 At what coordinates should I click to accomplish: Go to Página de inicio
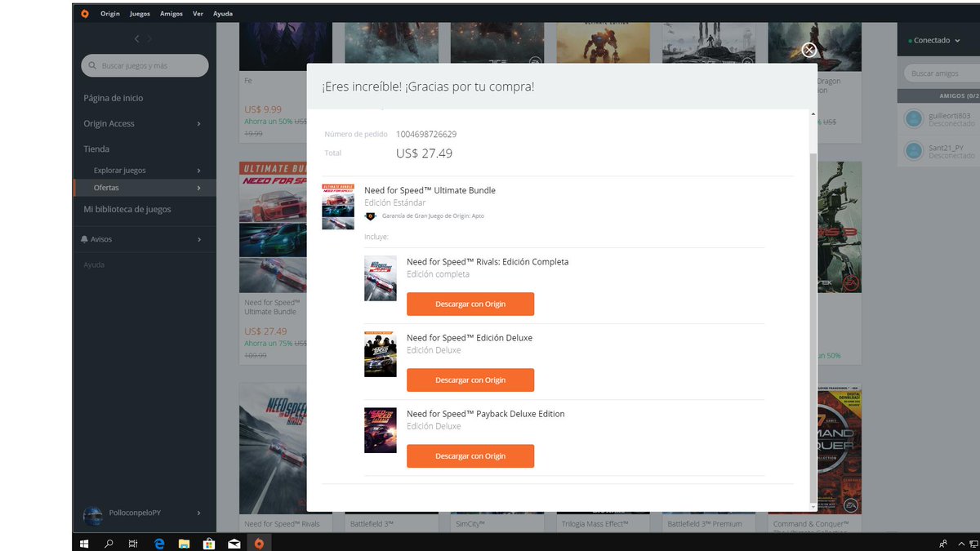tap(114, 98)
